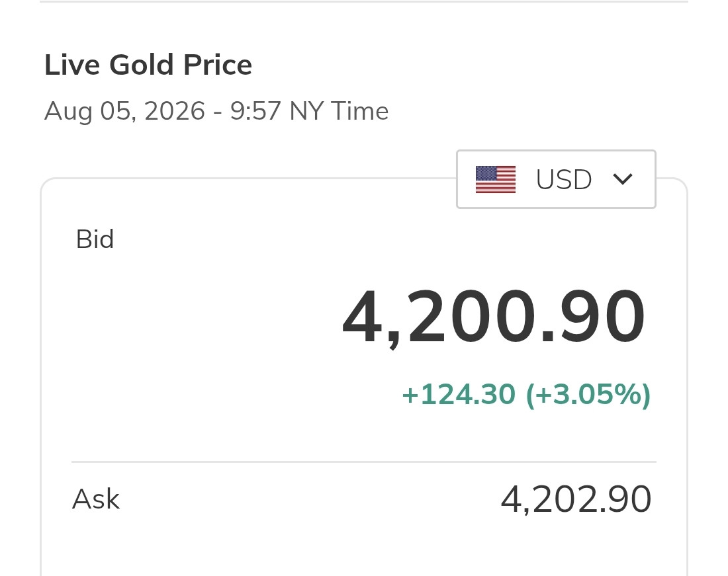
Task: Select the 9:57 time text
Action: (255, 111)
